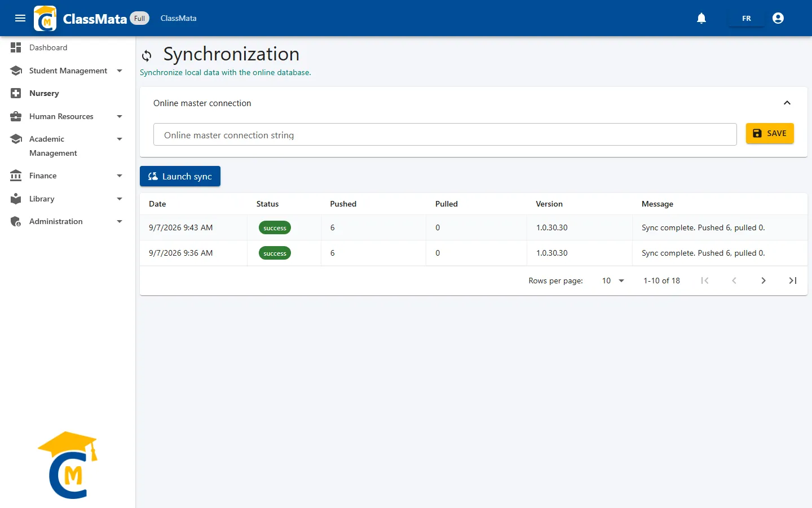Click the Date column header
This screenshot has width=812, height=508.
[157, 204]
